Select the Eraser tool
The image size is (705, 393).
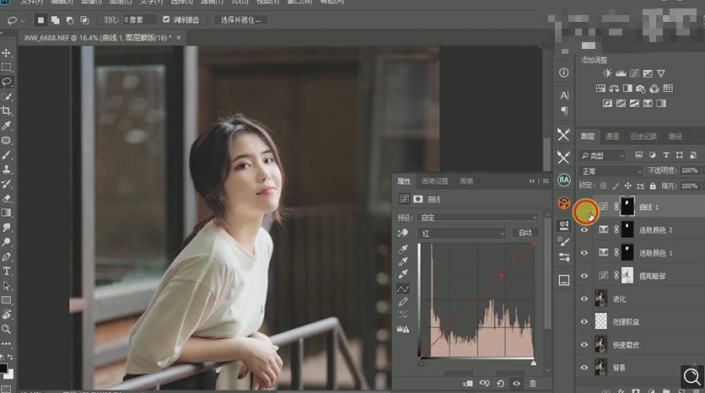tap(6, 198)
